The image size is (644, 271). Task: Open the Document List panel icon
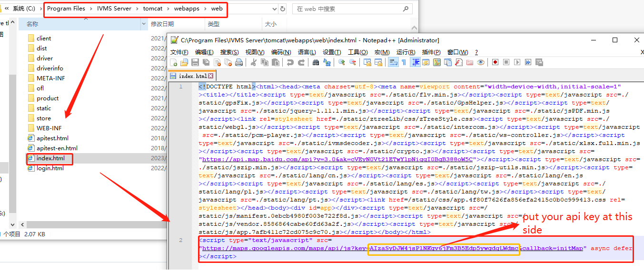pyautogui.click(x=448, y=62)
